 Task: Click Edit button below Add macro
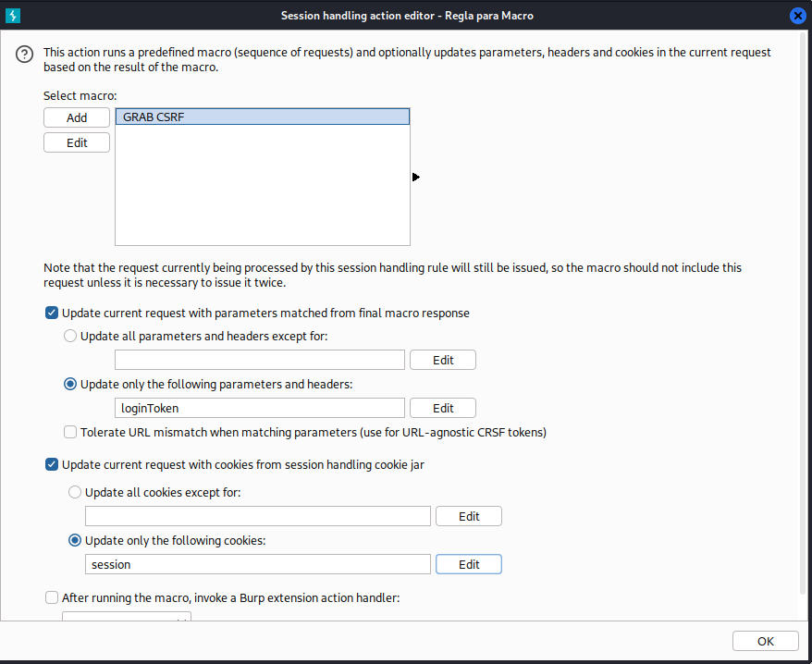(x=77, y=143)
